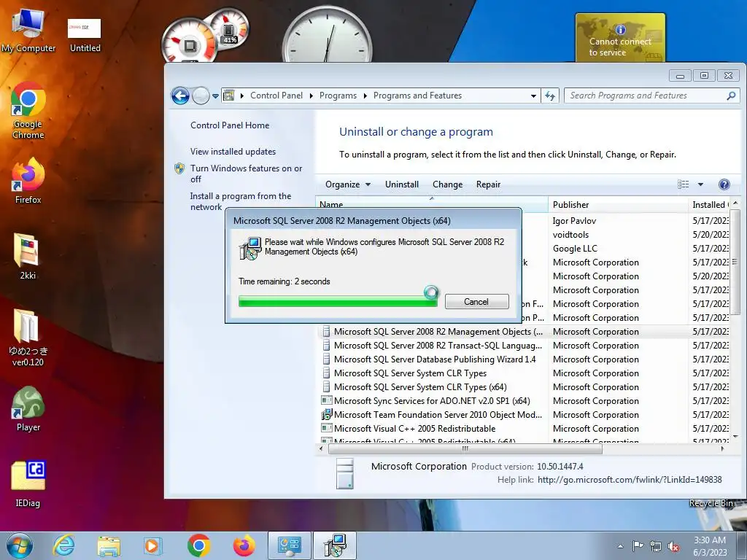Switch to Windows Installer taskbar button

335,545
